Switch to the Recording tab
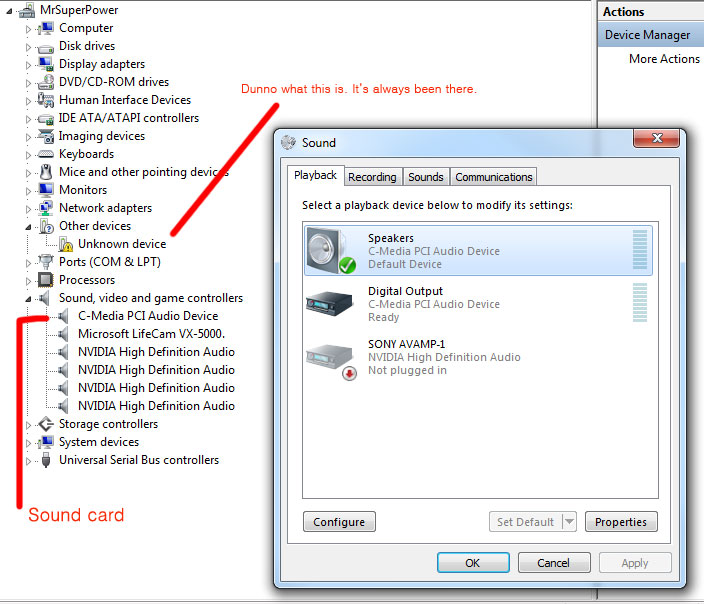 [x=372, y=177]
